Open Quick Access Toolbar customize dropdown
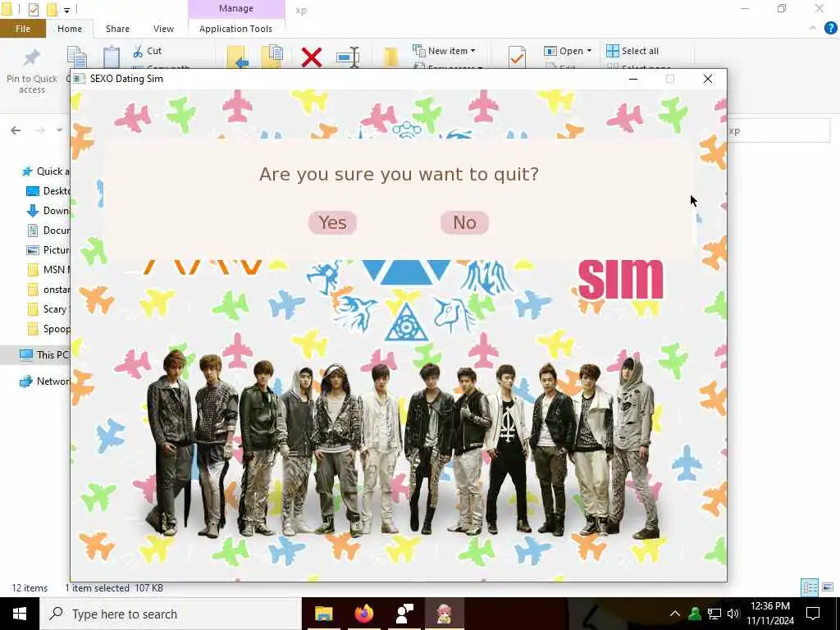840x630 pixels. (66, 10)
